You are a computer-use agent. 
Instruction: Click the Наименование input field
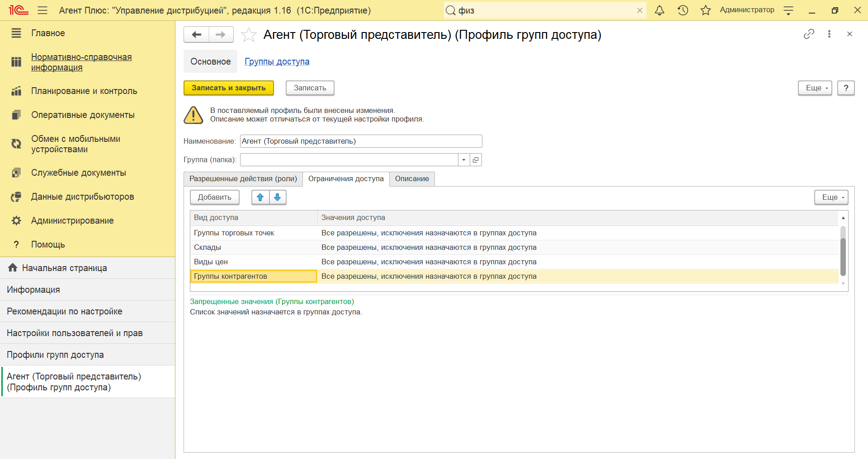click(x=361, y=141)
